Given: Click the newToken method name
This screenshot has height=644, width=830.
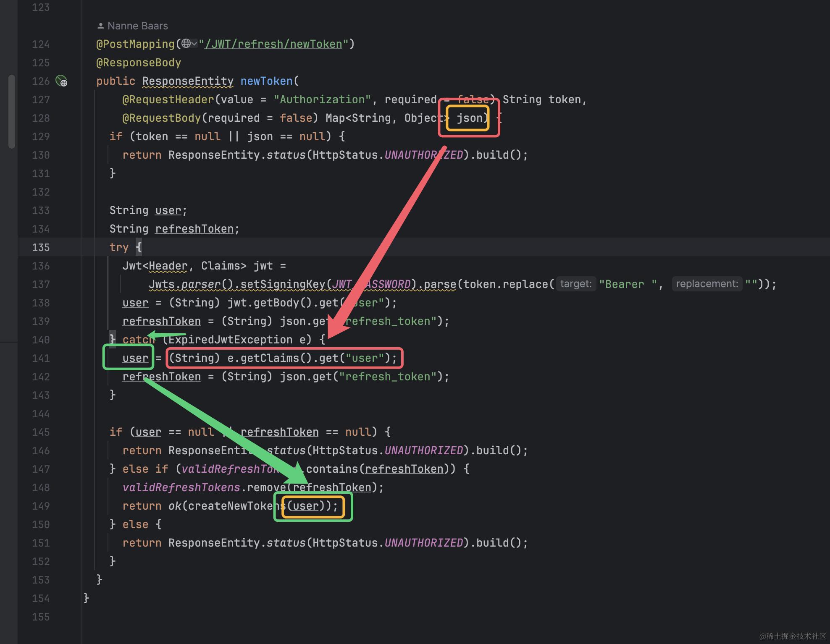Looking at the screenshot, I should (266, 81).
